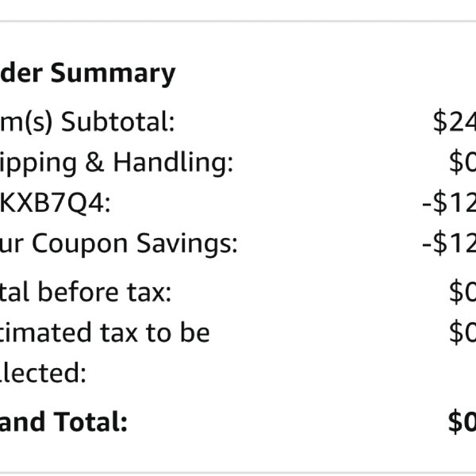Click the bold Grand Total label
Image resolution: width=476 pixels, height=476 pixels.
63,422
